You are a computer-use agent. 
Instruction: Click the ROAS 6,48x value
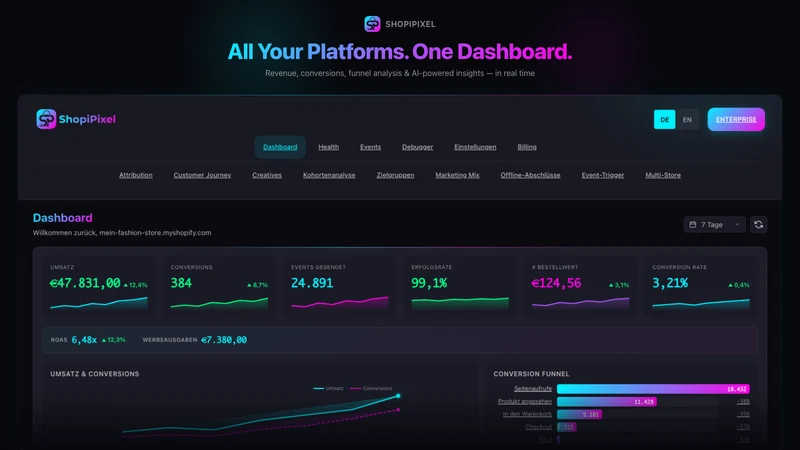pos(84,340)
